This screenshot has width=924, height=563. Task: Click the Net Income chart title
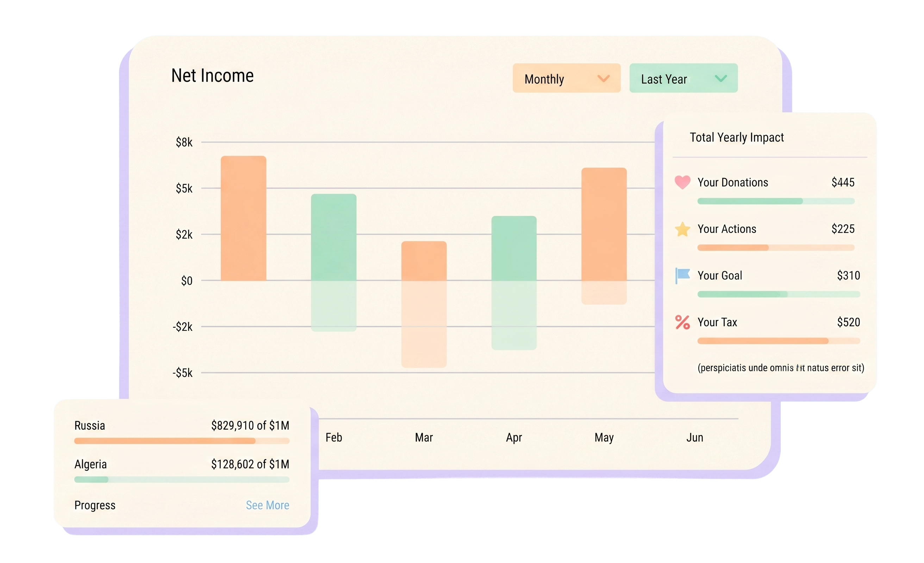pyautogui.click(x=212, y=76)
